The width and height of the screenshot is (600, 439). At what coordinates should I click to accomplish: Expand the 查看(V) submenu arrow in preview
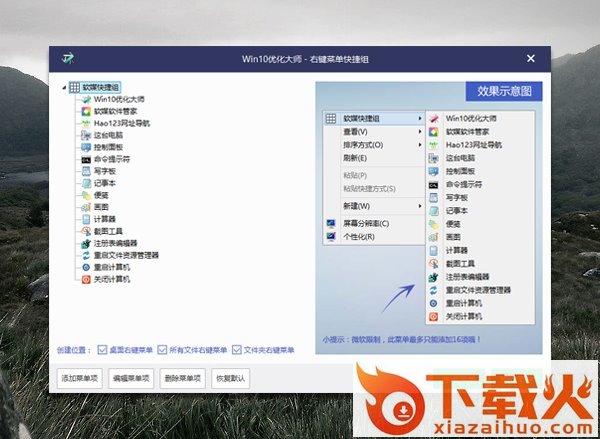[x=417, y=131]
